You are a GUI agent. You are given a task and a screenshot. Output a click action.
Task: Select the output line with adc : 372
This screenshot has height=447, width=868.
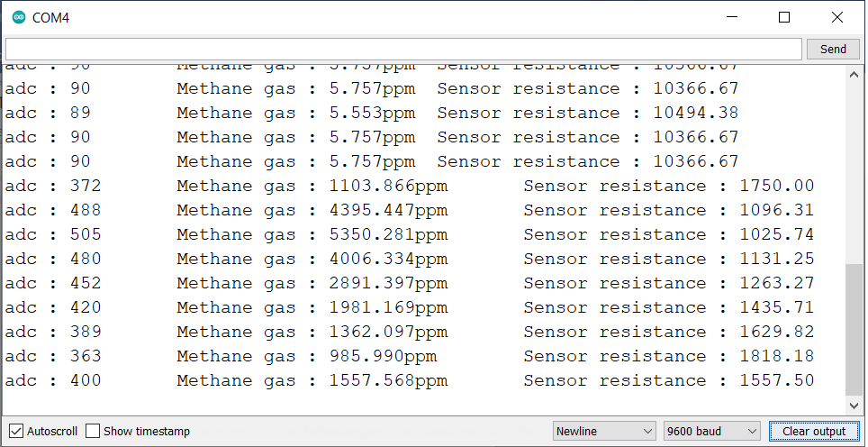[x=410, y=186]
